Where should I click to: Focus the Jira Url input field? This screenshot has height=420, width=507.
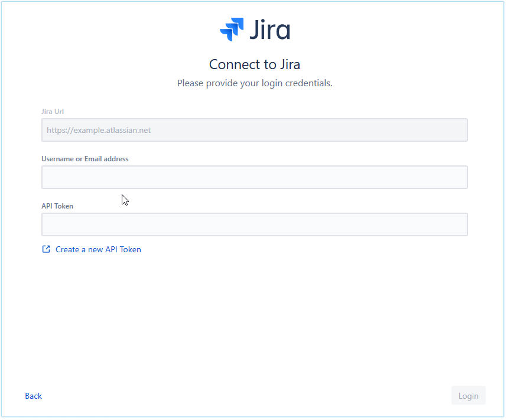(x=254, y=130)
